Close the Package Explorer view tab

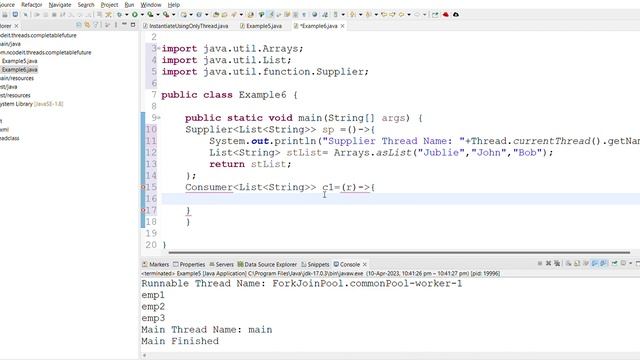16,26
